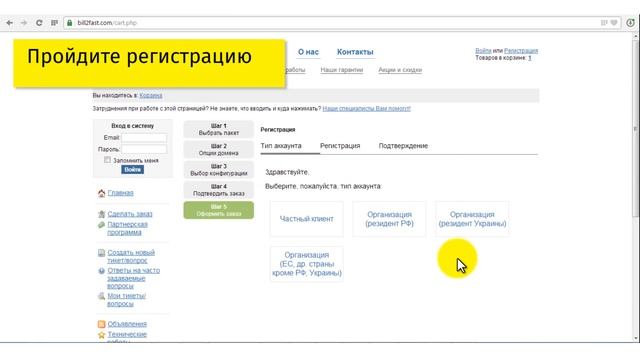
Task: Select Шаг 2 Опции домена step
Action: pyautogui.click(x=218, y=149)
